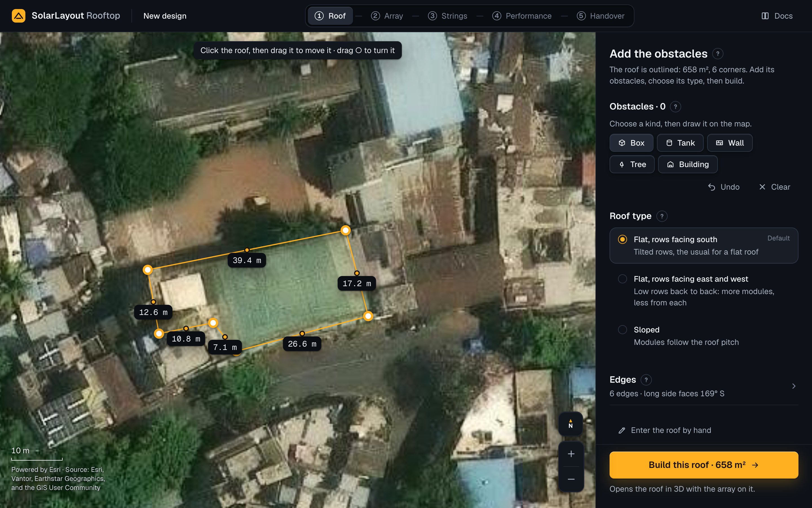Select Flat, rows facing east and west
812x508 pixels.
[704, 291]
